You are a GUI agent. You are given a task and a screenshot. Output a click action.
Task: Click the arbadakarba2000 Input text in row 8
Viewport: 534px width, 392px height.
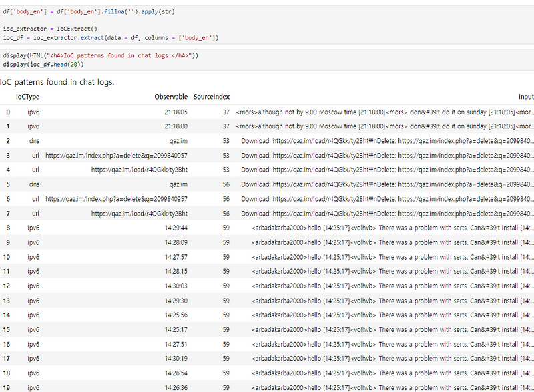coord(392,228)
